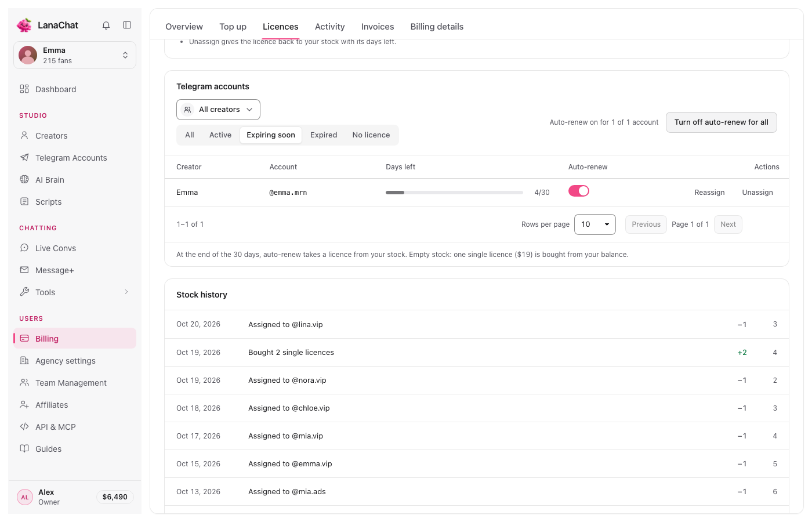Click the Billing card icon
This screenshot has height=522, width=812.
[24, 338]
